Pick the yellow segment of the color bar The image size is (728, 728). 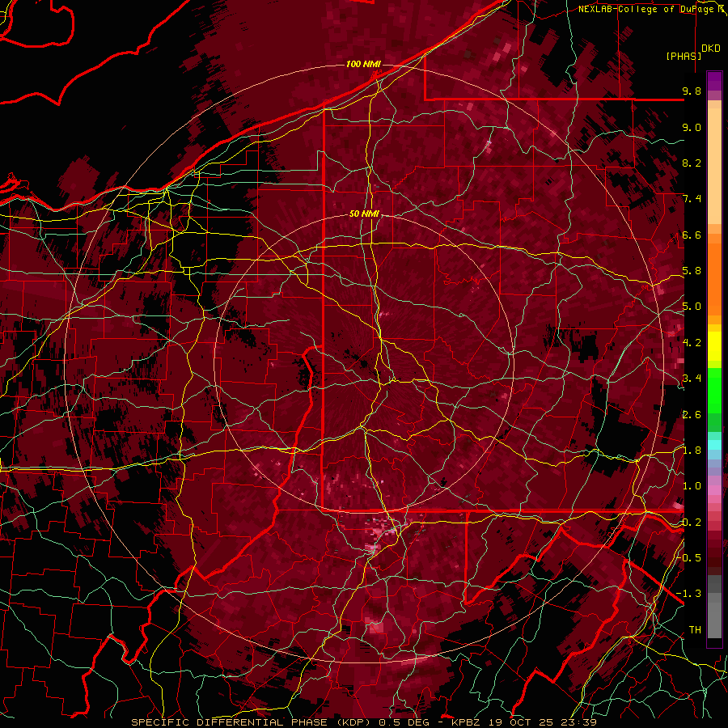(x=714, y=346)
